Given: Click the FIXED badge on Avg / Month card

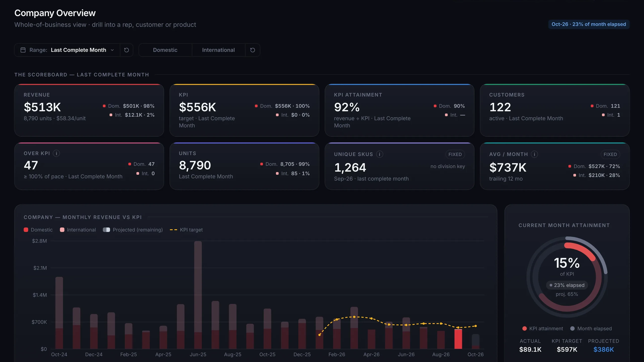Looking at the screenshot, I should (610, 154).
